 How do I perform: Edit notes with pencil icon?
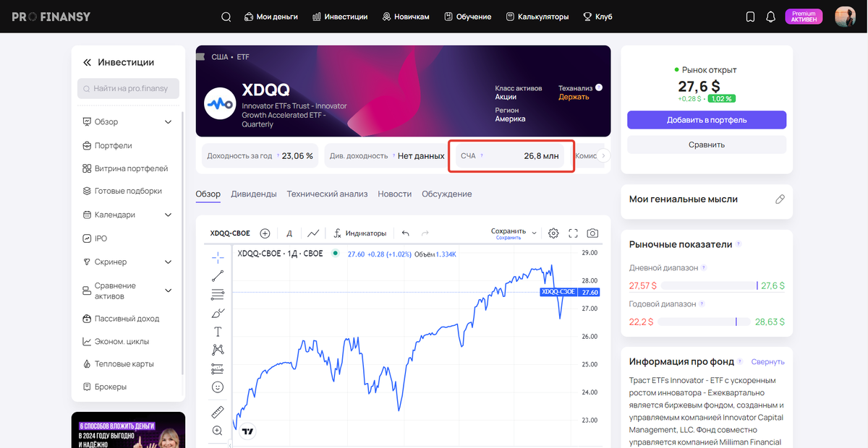(x=780, y=199)
